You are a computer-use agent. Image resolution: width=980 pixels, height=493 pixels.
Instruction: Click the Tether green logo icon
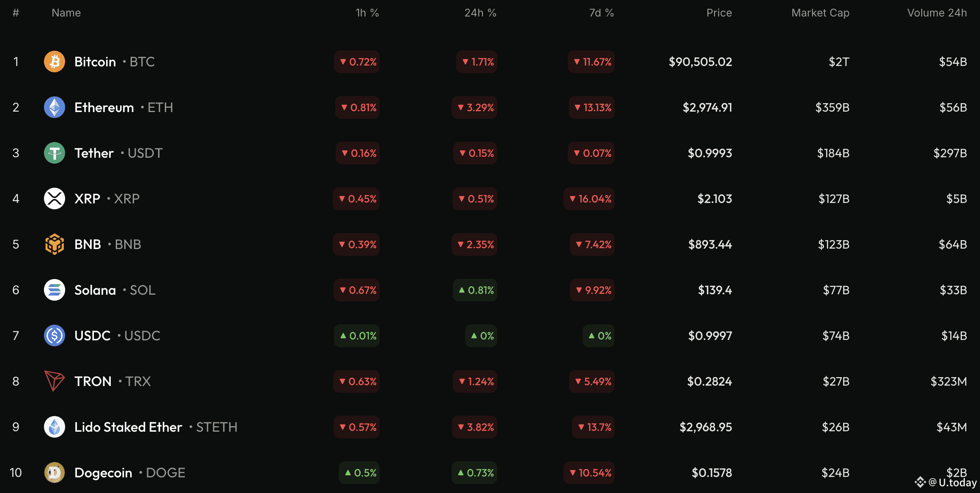point(55,153)
